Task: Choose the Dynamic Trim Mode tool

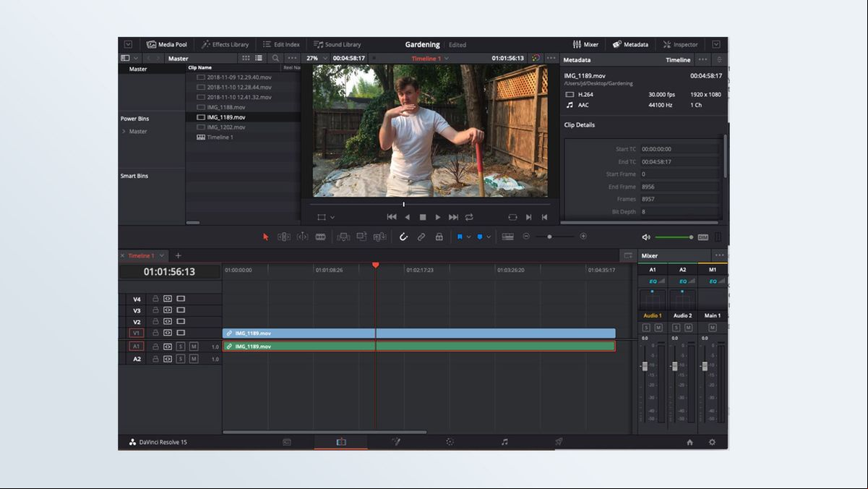Action: (302, 237)
